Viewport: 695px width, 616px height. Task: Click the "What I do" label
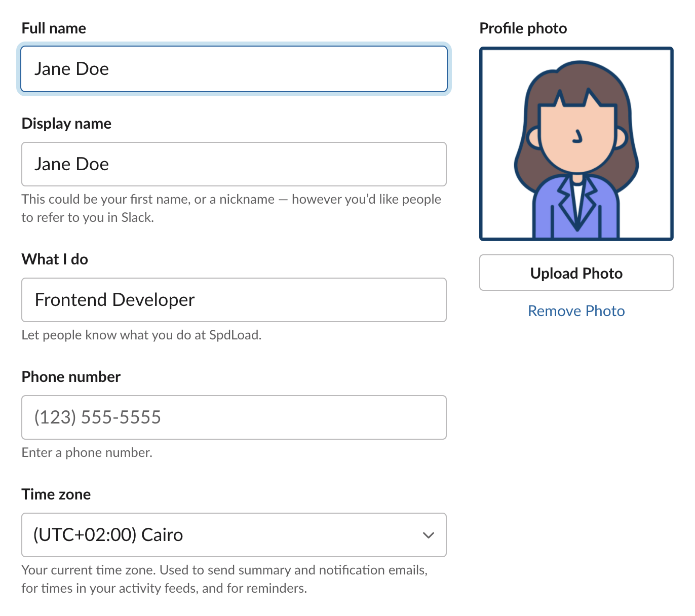click(x=55, y=259)
